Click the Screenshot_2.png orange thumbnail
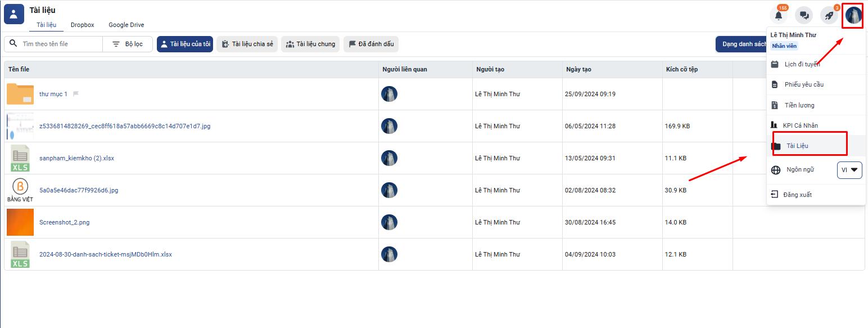868x328 pixels. click(x=20, y=222)
